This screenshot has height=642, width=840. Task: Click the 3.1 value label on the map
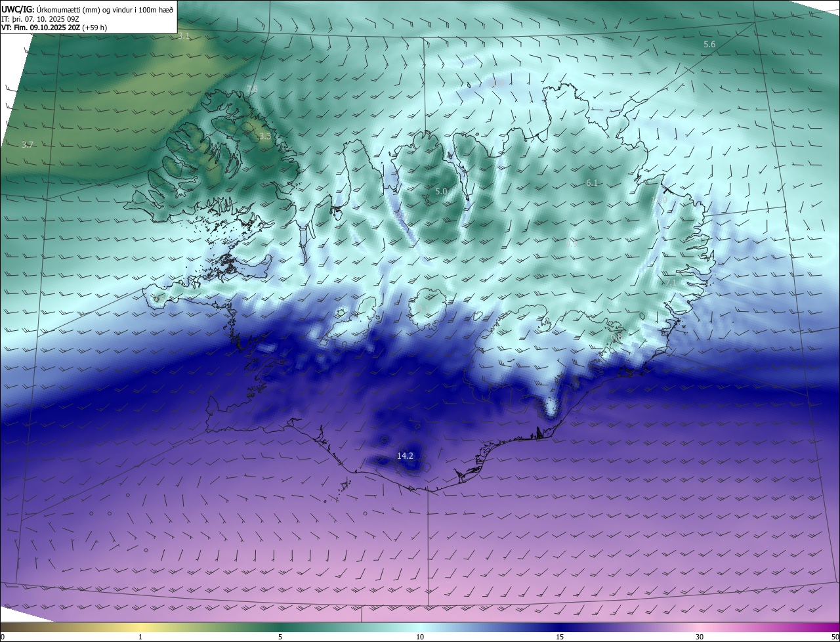[184, 35]
